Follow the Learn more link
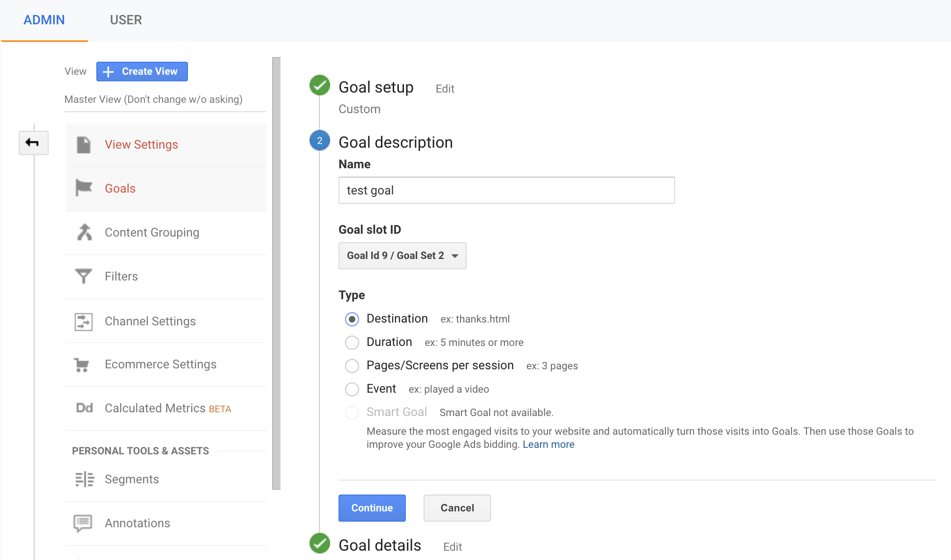951x560 pixels. pyautogui.click(x=548, y=444)
